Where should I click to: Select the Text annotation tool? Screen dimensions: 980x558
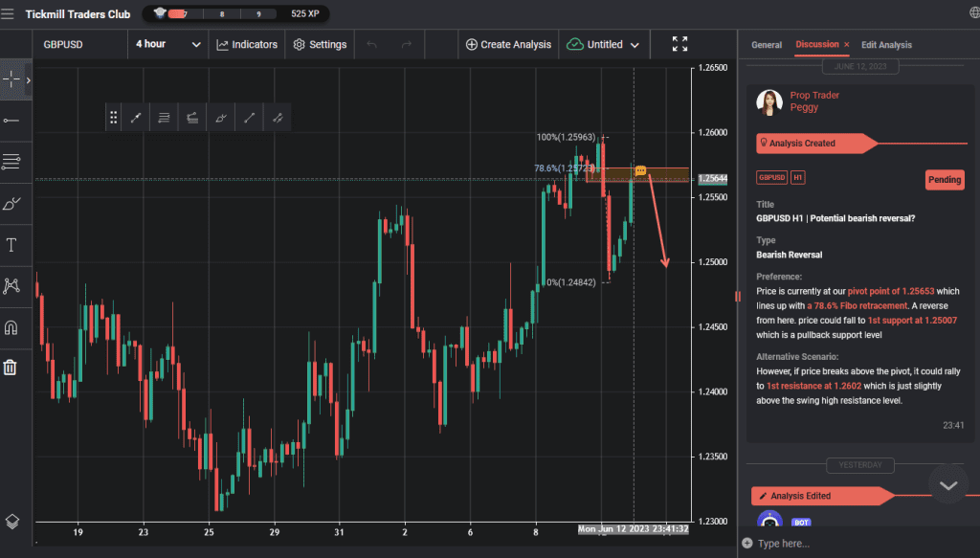click(x=13, y=245)
